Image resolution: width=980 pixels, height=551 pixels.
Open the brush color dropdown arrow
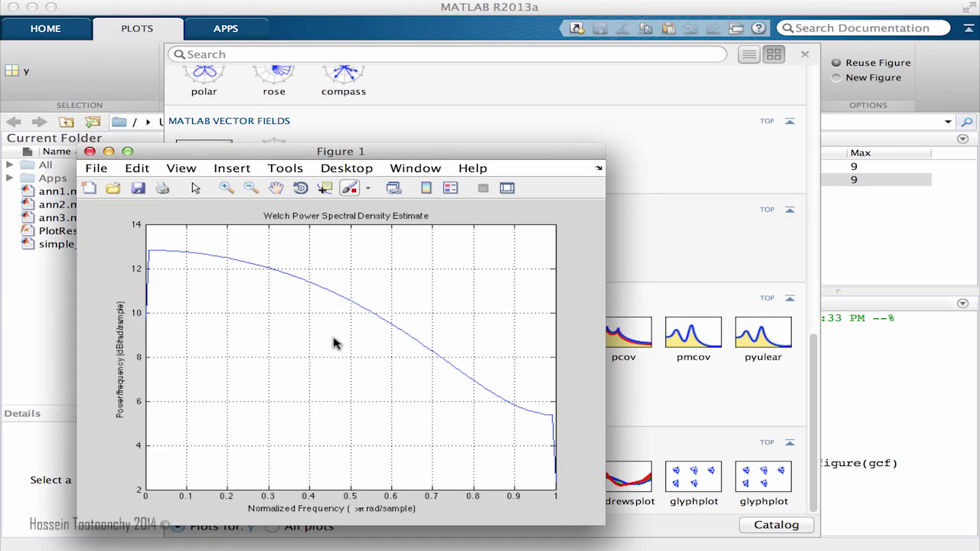click(x=367, y=188)
